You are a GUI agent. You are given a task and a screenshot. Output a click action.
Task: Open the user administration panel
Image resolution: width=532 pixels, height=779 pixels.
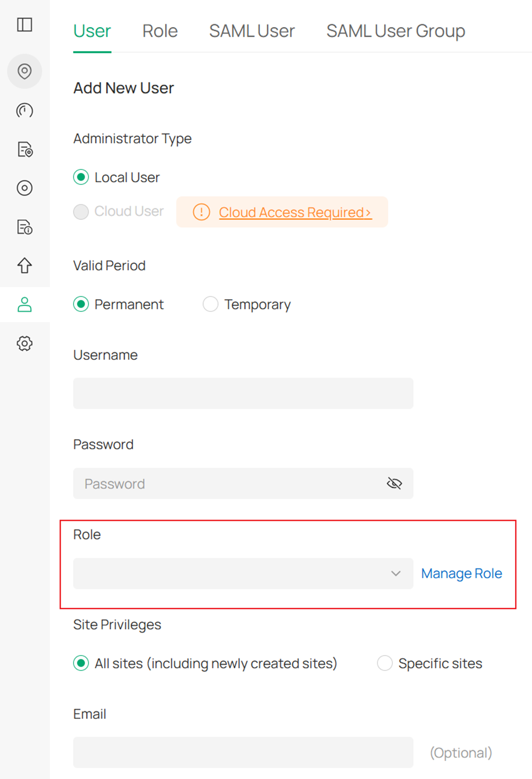pos(24,305)
